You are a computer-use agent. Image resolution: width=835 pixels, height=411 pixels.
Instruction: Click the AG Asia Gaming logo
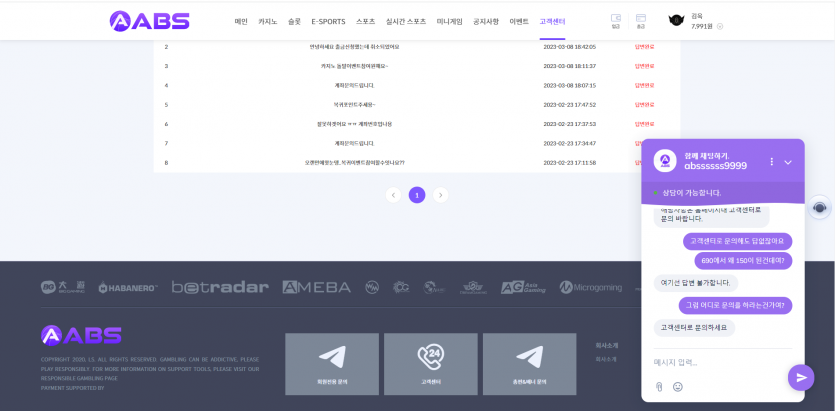[x=523, y=287]
